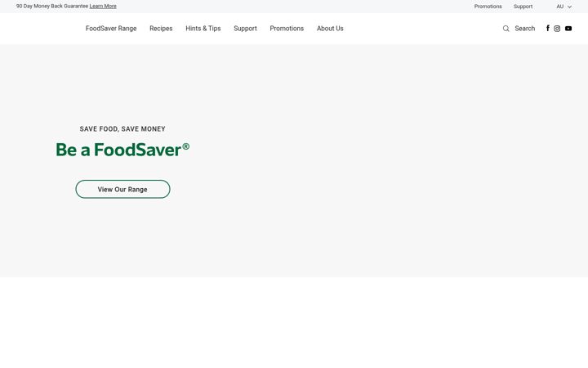Open Promotions in main navigation

(x=287, y=29)
